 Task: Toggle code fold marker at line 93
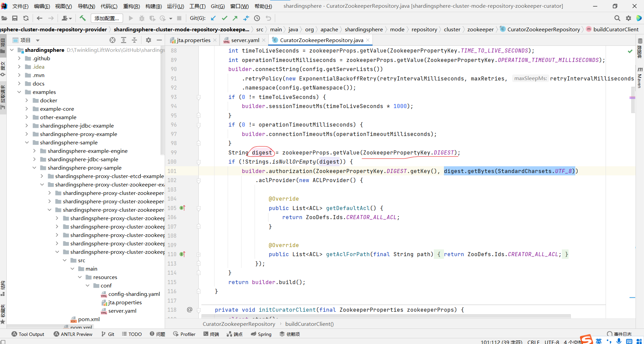(199, 97)
